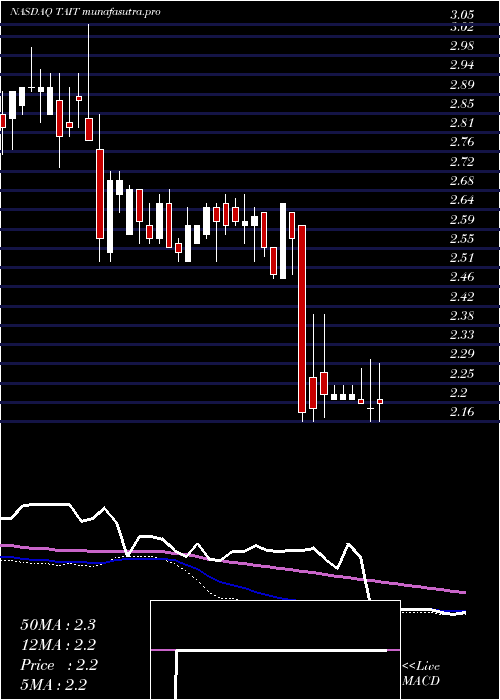Click the <<Live MACD label
This screenshot has height=700, width=500.
421,674
